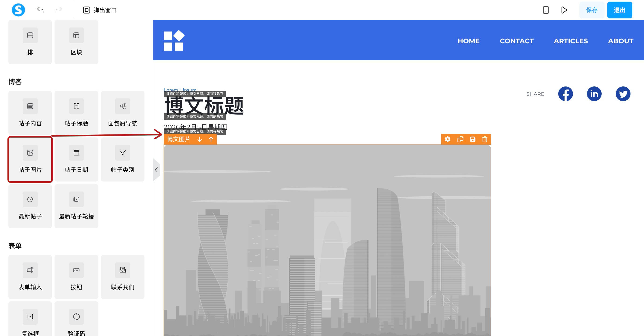This screenshot has height=336, width=644.
Task: Collapse the left sidebar panel
Action: pyautogui.click(x=156, y=170)
